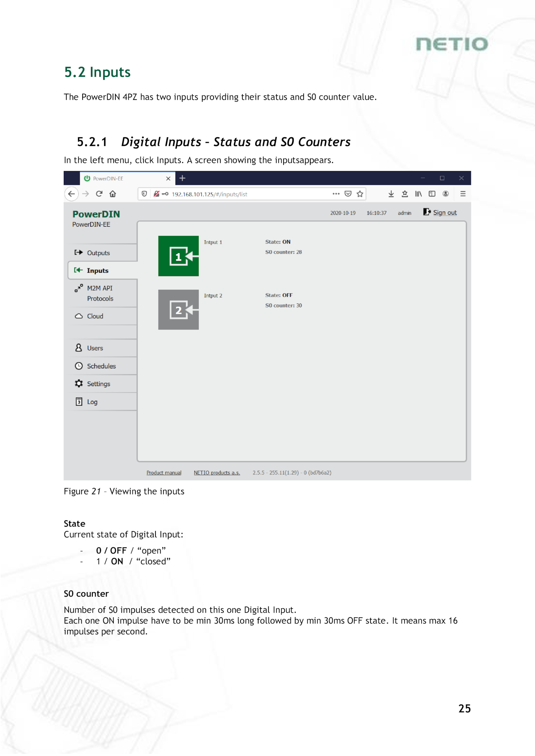Screen dimensions: 535x756
Task: Open the Log page
Action: (92, 402)
